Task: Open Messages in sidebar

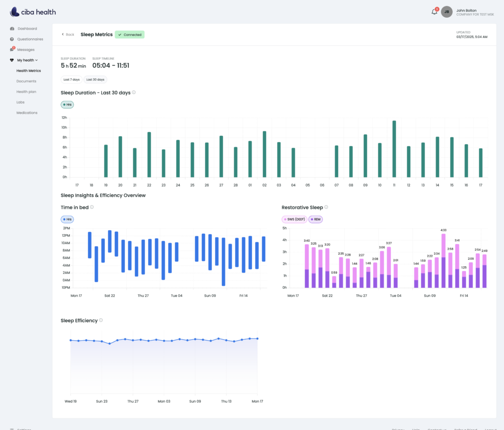Action: pyautogui.click(x=26, y=50)
